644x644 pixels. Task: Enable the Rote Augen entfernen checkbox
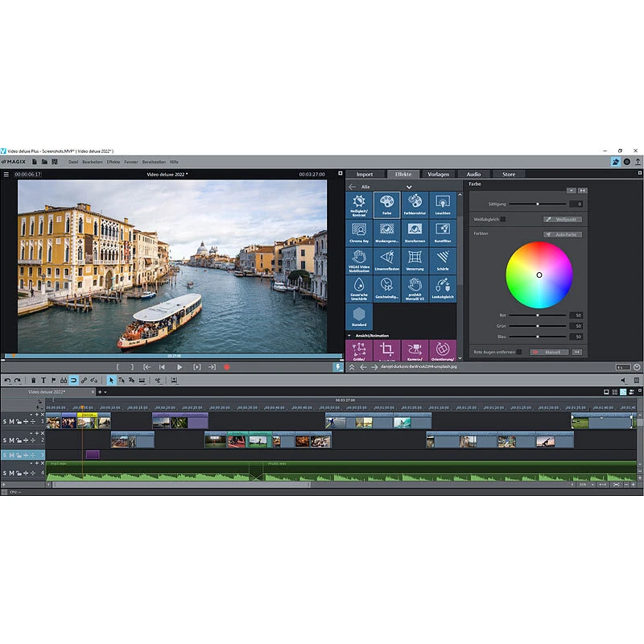pyautogui.click(x=519, y=350)
